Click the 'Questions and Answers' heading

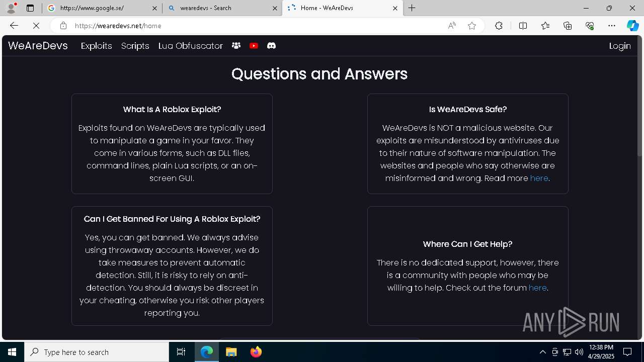pos(319,74)
